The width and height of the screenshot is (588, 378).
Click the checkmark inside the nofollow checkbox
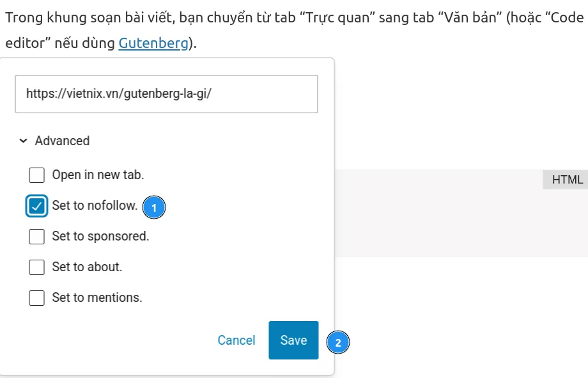[36, 205]
